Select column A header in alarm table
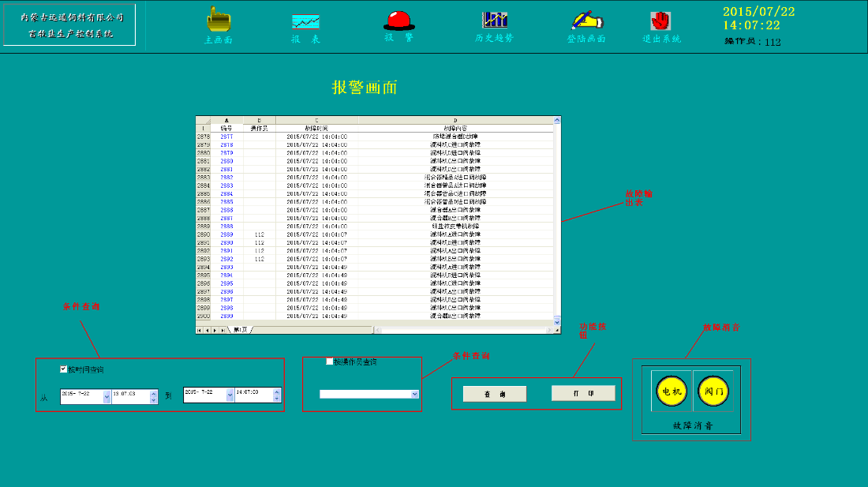The height and width of the screenshot is (487, 868). point(226,120)
